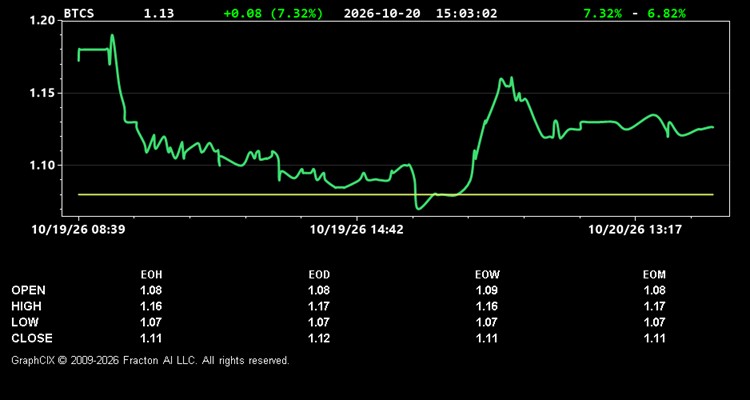Click the chart peak near 1.19

coord(112,35)
